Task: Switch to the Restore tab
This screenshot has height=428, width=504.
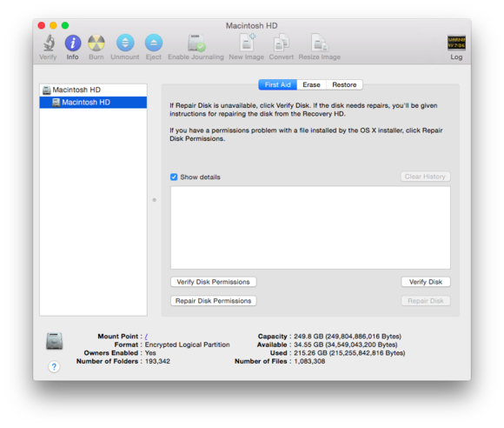Action: click(x=344, y=84)
